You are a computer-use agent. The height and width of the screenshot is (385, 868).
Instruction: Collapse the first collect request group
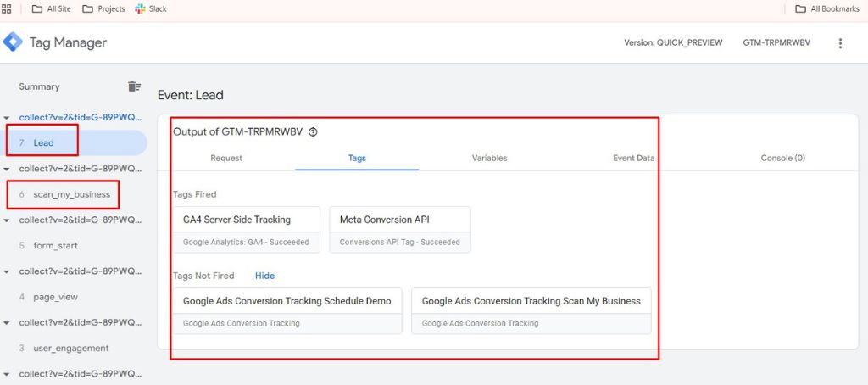click(x=7, y=117)
